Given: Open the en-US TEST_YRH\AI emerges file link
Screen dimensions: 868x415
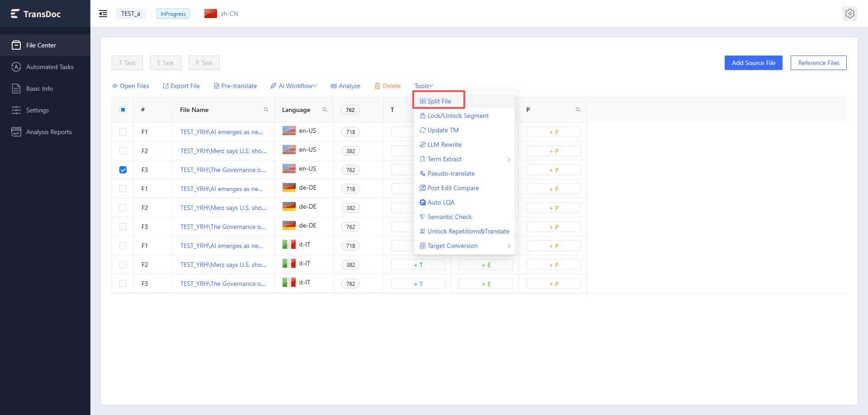Looking at the screenshot, I should pyautogui.click(x=222, y=132).
